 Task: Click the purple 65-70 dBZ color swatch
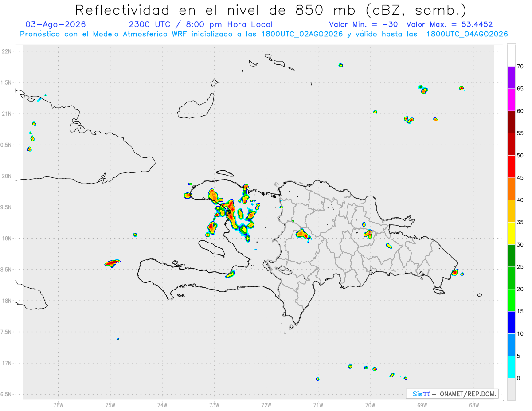(511, 78)
